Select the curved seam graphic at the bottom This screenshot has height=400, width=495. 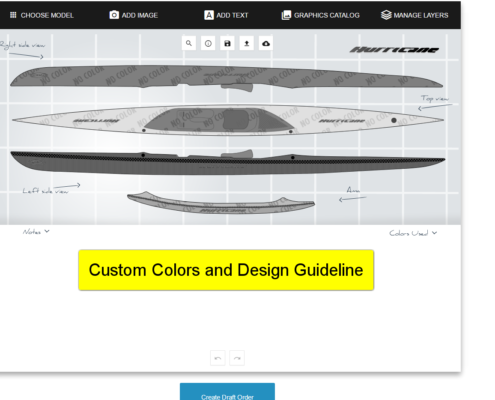click(x=221, y=203)
